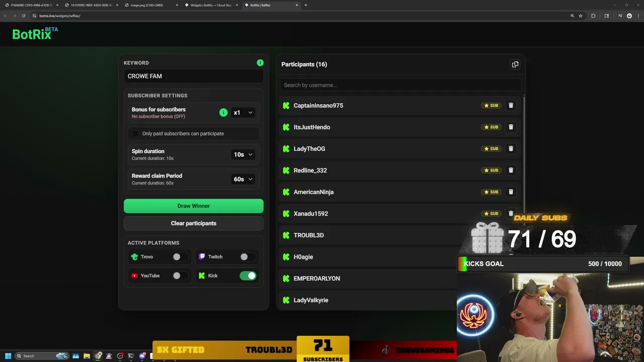The height and width of the screenshot is (362, 644).
Task: Bookmark this page with the star icon
Action: [x=581, y=16]
